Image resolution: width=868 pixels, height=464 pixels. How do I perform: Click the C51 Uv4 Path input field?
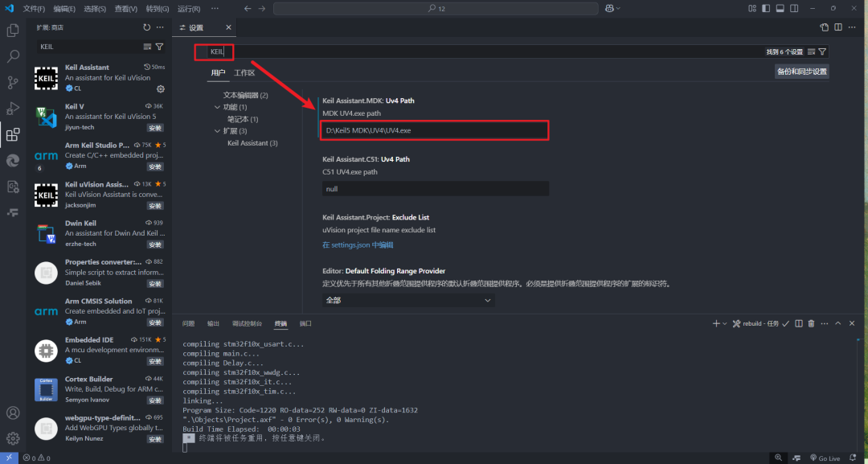pos(436,189)
